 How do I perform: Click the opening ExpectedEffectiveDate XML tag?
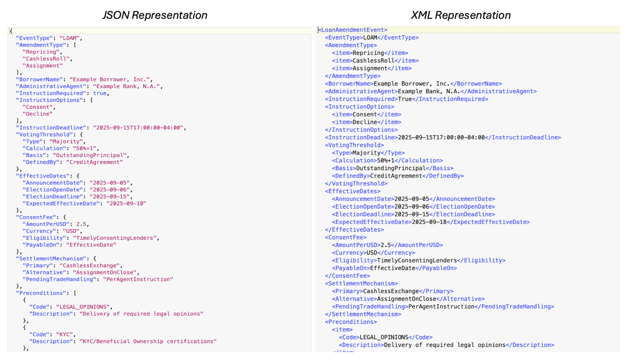pyautogui.click(x=371, y=222)
